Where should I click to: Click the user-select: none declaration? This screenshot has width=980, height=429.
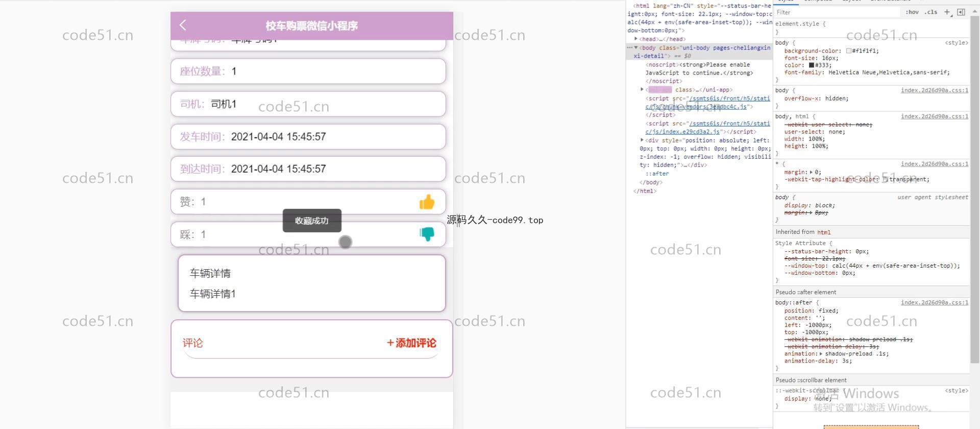pos(815,132)
